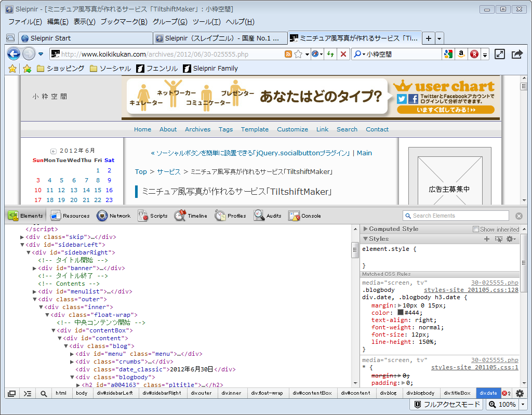532x415 pixels.
Task: Click the Search Elements field
Action: (x=456, y=216)
